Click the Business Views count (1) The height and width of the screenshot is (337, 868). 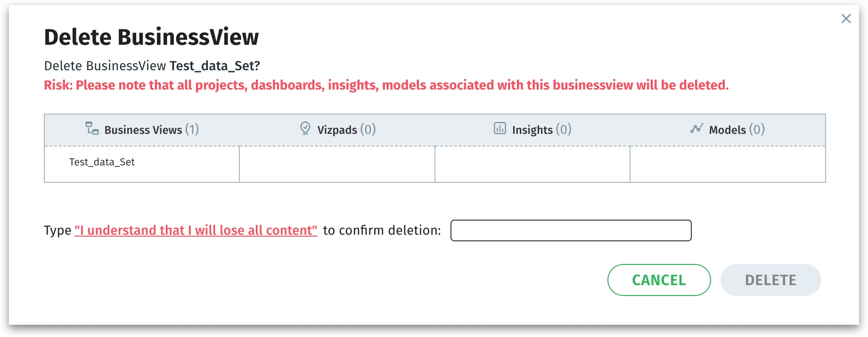tap(192, 130)
